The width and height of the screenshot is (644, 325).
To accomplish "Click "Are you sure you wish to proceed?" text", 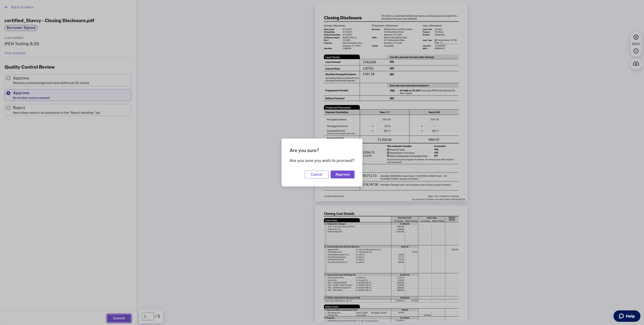I will point(322,160).
